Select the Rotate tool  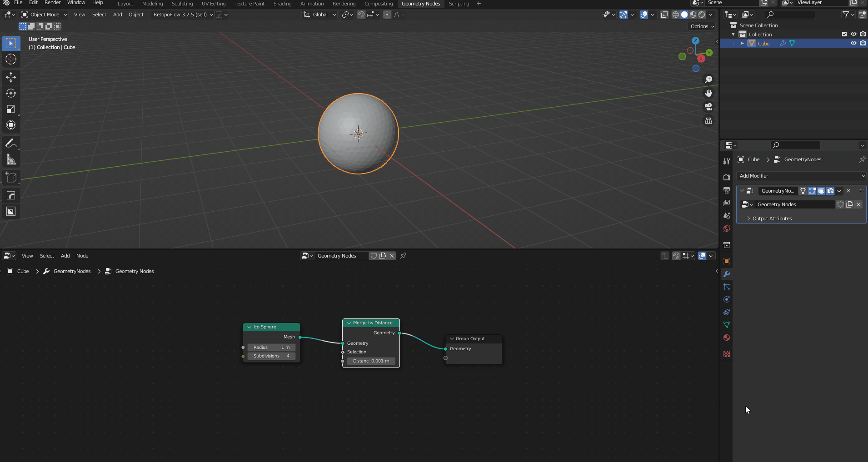point(11,94)
